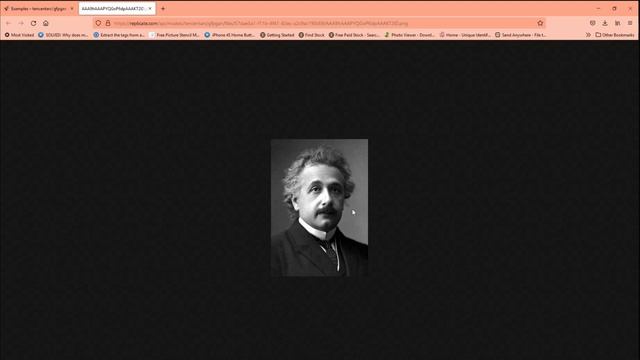The height and width of the screenshot is (360, 640).
Task: Show more bookmarks with the chevron
Action: pos(588,35)
